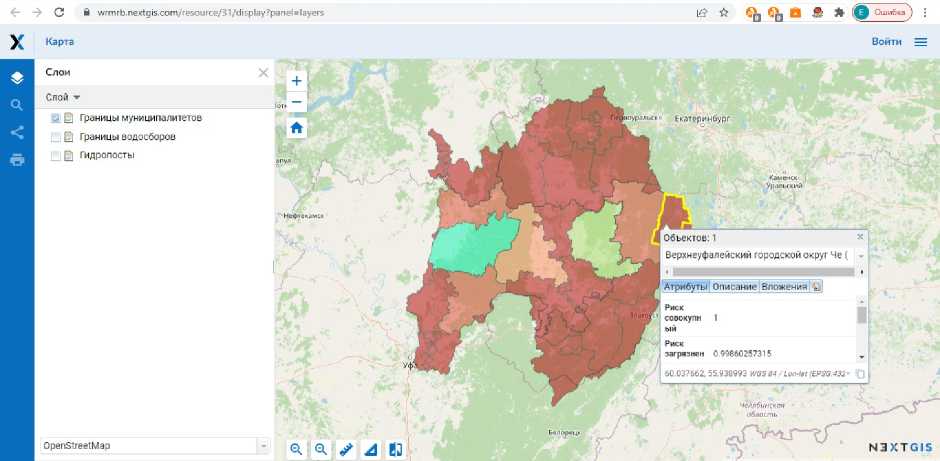Select the area measuring tool
This screenshot has height=461, width=940.
tap(371, 449)
